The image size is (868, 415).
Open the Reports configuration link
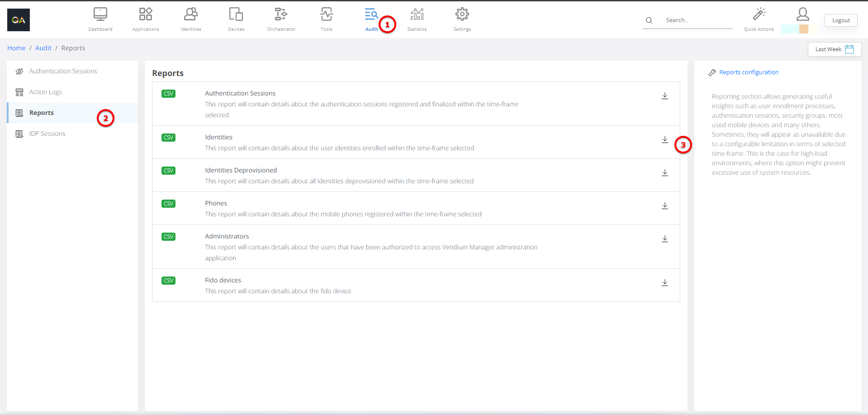[x=749, y=72]
